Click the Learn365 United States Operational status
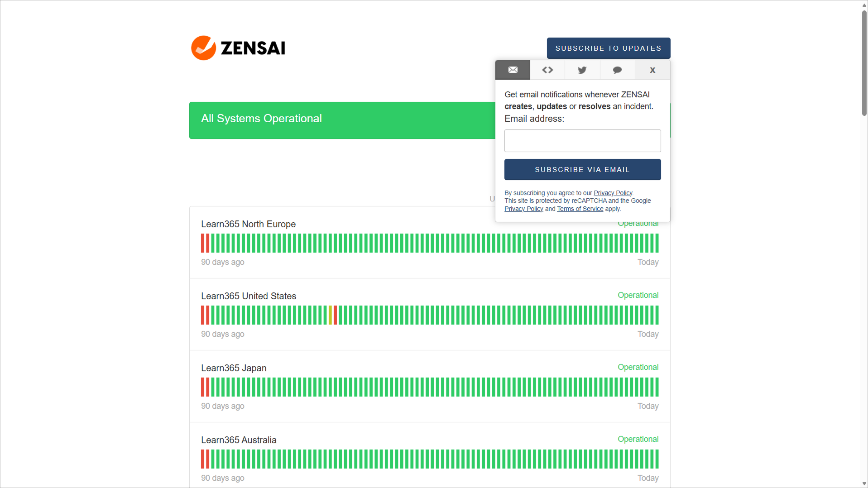The width and height of the screenshot is (868, 488). coord(638,295)
